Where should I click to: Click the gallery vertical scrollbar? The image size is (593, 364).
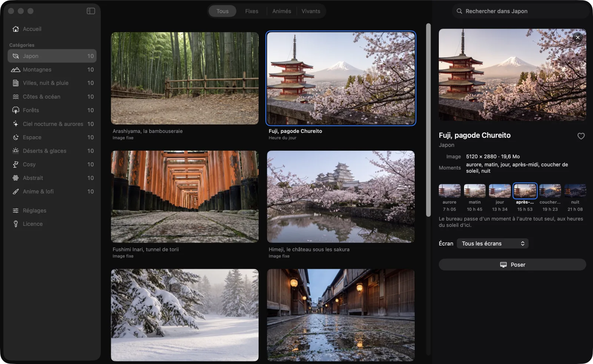428,120
